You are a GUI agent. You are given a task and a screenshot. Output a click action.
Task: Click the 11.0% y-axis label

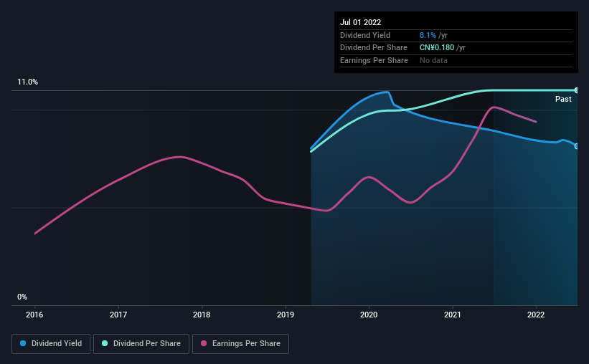coord(27,82)
